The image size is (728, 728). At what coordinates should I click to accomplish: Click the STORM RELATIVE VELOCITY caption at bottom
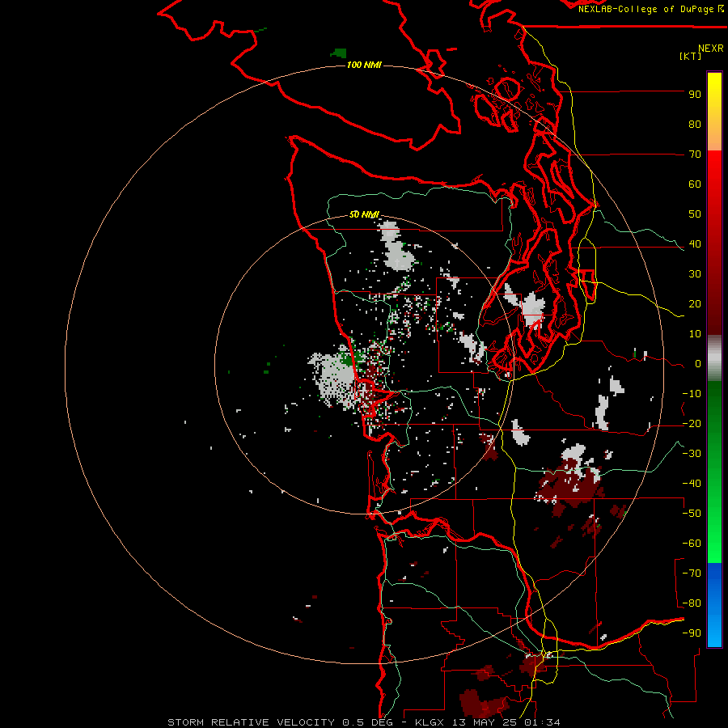(364, 722)
